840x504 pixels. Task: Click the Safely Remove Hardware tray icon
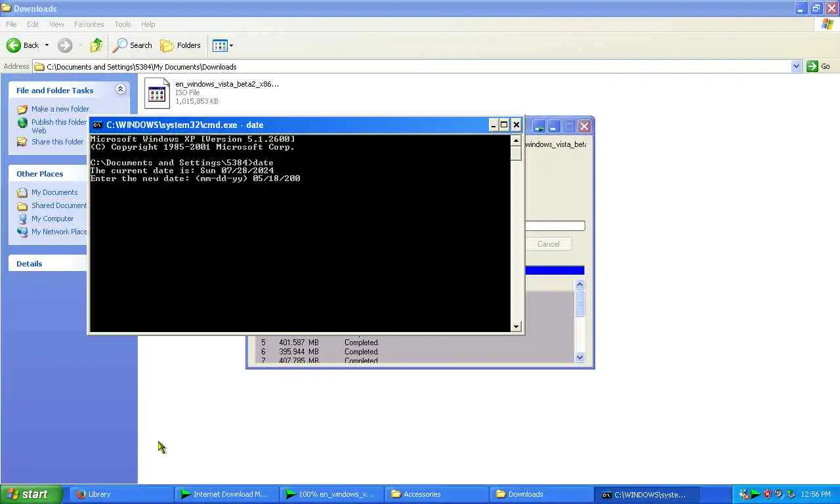click(x=791, y=494)
